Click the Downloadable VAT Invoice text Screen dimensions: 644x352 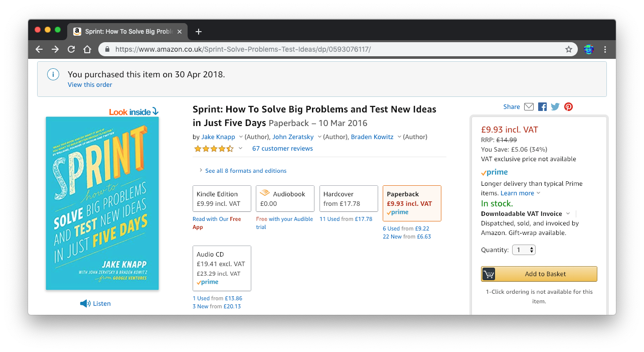click(522, 213)
